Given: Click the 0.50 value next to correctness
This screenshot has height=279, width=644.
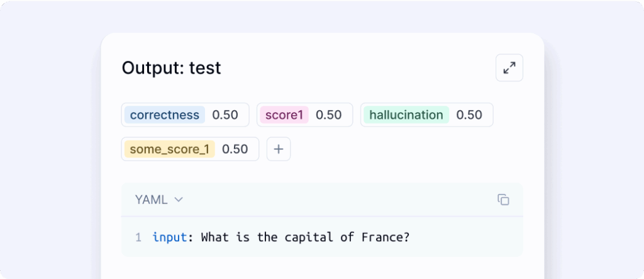Looking at the screenshot, I should tap(225, 115).
